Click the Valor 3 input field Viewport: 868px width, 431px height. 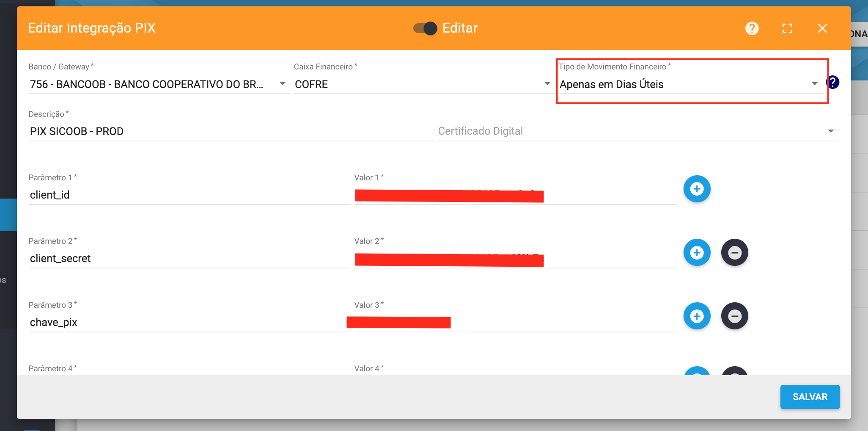coord(515,323)
